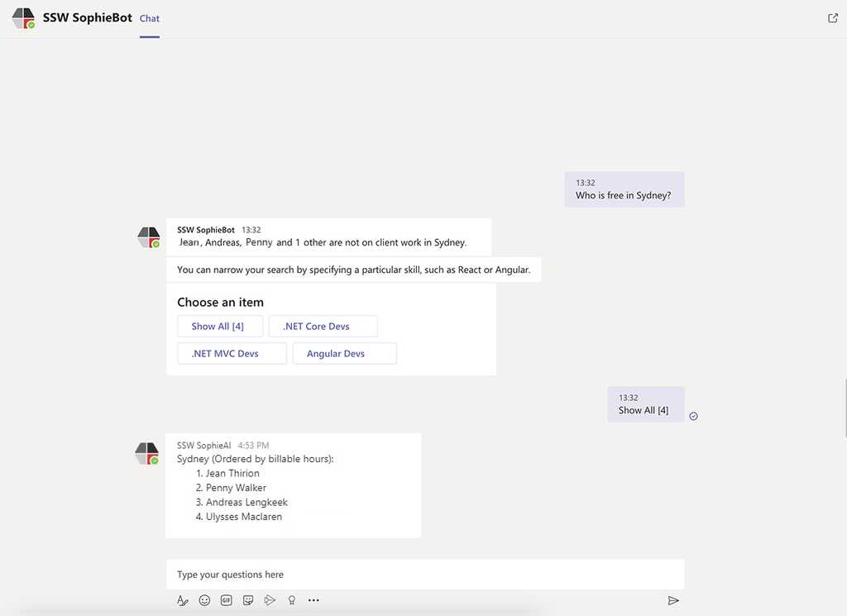Open text formatting options in compose box
This screenshot has height=616, width=847.
coord(183,600)
